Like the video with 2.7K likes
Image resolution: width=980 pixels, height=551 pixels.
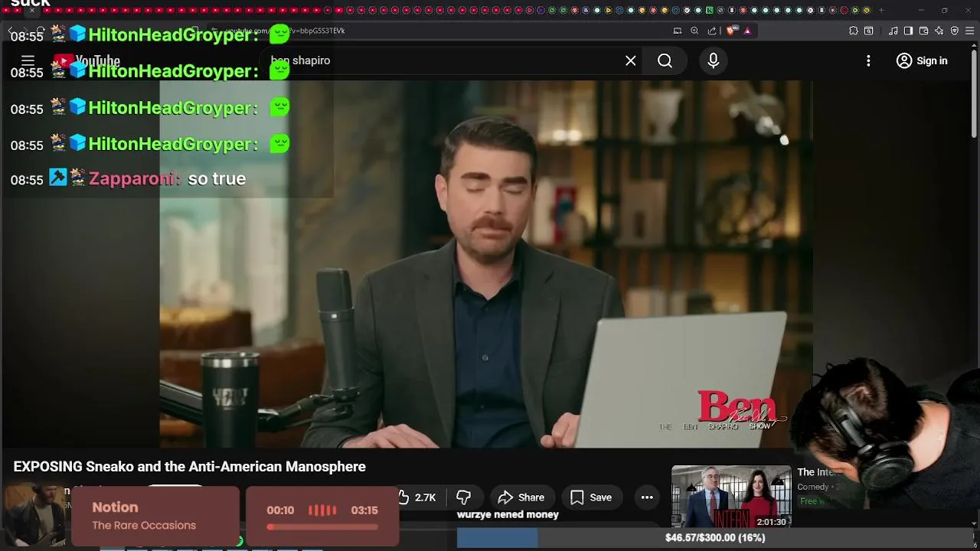pyautogui.click(x=417, y=497)
